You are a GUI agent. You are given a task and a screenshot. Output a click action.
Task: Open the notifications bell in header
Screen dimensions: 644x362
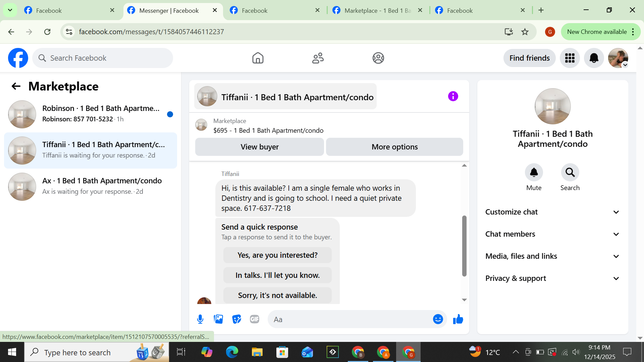click(594, 58)
